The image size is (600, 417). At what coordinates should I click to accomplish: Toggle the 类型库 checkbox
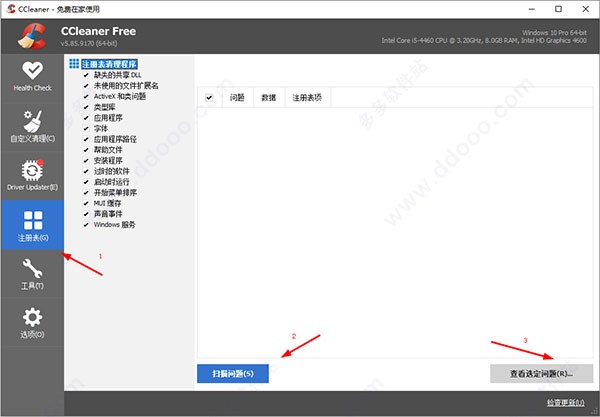(86, 107)
